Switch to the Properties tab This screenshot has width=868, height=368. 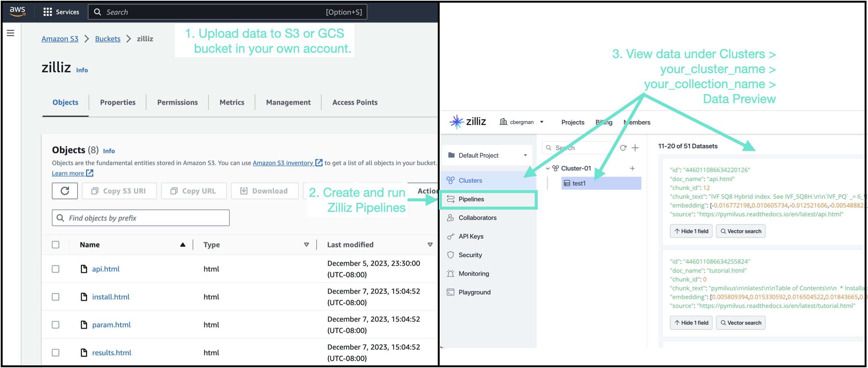pyautogui.click(x=118, y=102)
